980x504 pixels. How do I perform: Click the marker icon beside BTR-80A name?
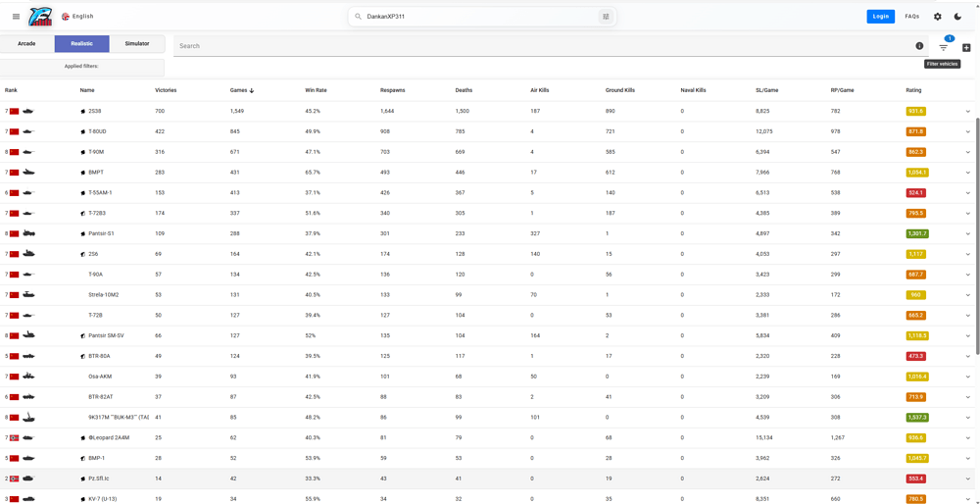[82, 356]
